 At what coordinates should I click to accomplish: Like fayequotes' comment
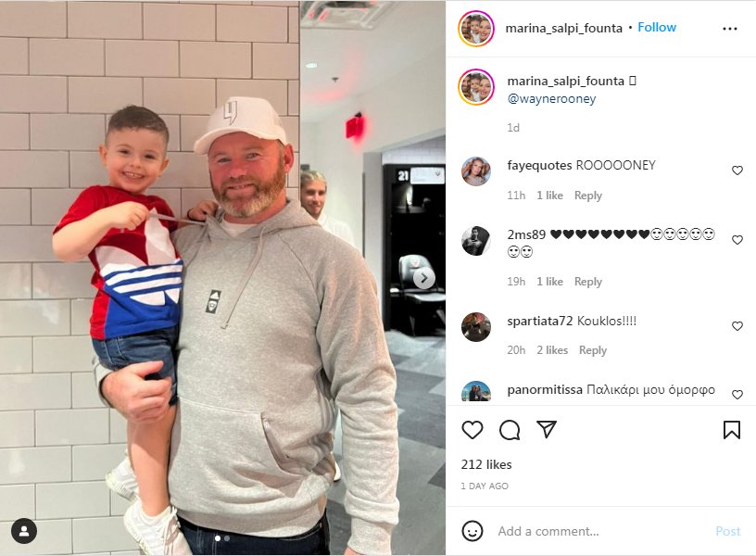[x=737, y=171]
